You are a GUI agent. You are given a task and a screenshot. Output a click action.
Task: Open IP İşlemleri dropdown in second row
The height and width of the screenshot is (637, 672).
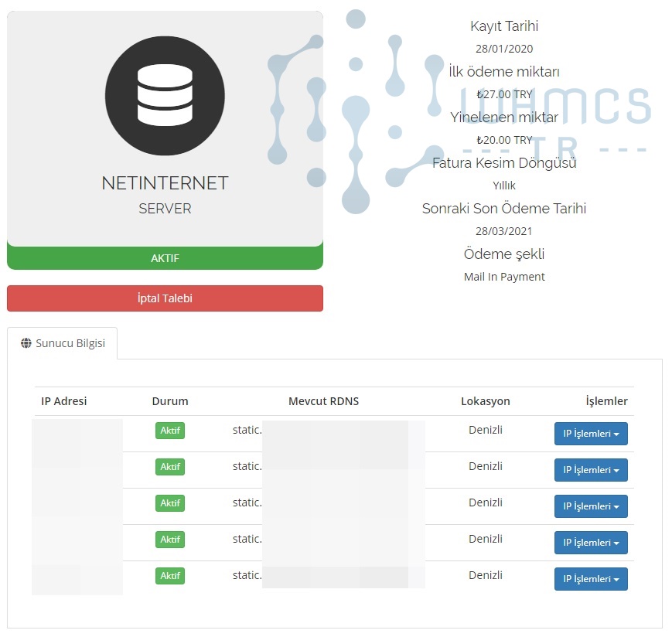pyautogui.click(x=591, y=470)
